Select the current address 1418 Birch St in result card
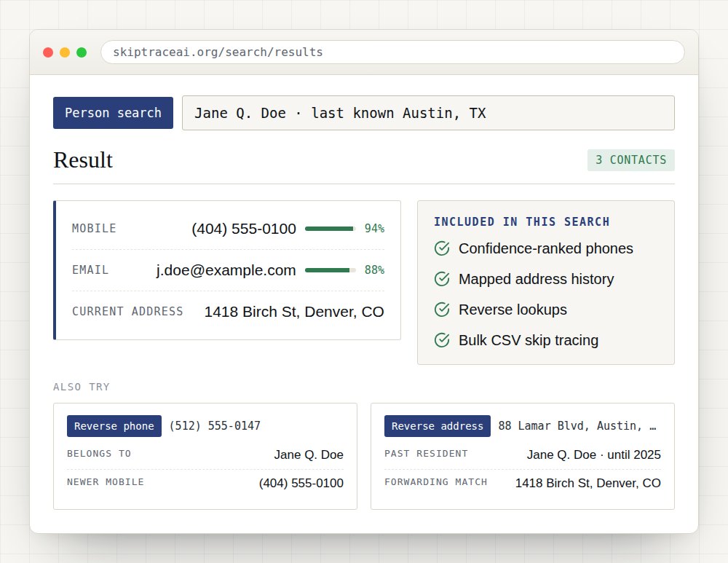This screenshot has height=563, width=728. [294, 312]
